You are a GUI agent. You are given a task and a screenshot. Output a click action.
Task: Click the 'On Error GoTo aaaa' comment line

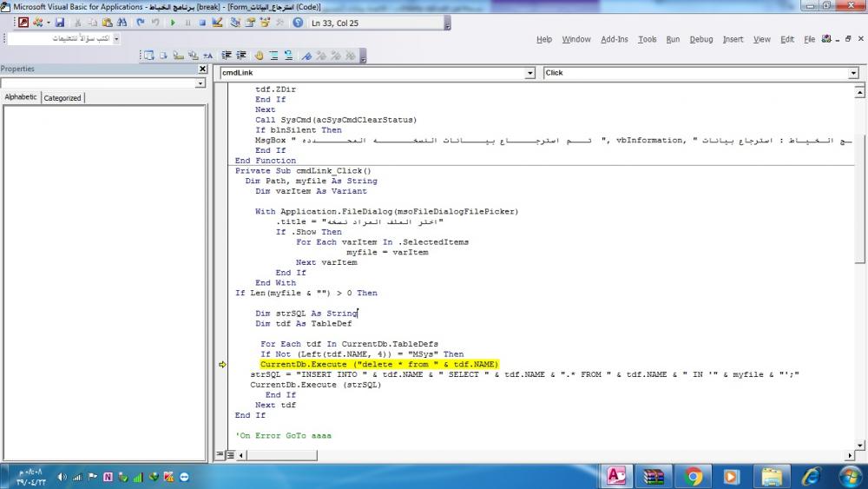pyautogui.click(x=284, y=436)
